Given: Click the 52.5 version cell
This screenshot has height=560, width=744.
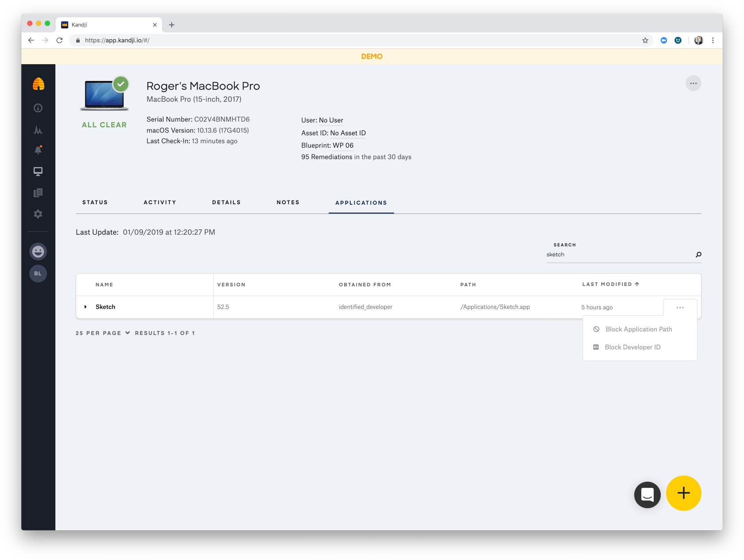Looking at the screenshot, I should [223, 307].
